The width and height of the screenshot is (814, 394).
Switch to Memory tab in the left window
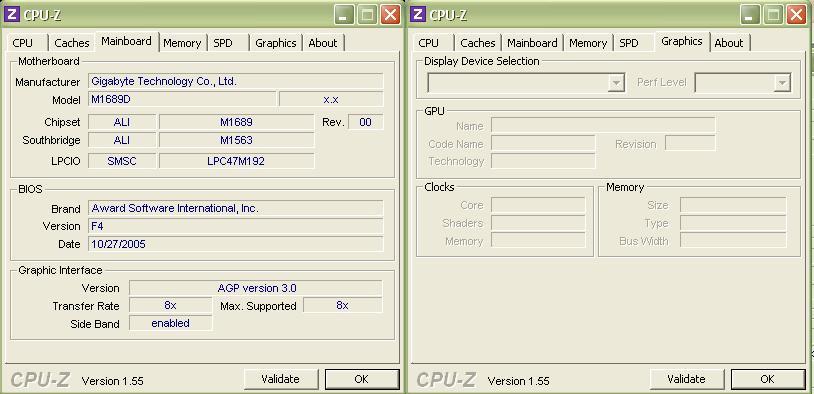pyautogui.click(x=182, y=43)
